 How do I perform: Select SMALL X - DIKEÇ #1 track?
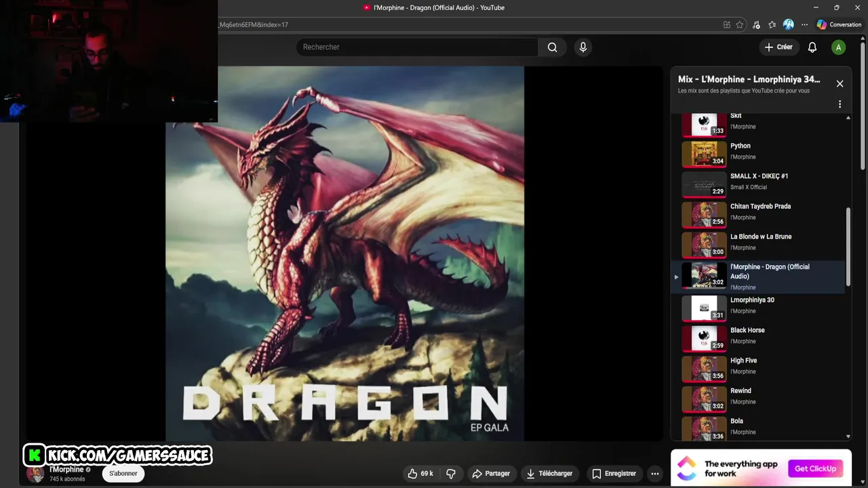coord(758,184)
